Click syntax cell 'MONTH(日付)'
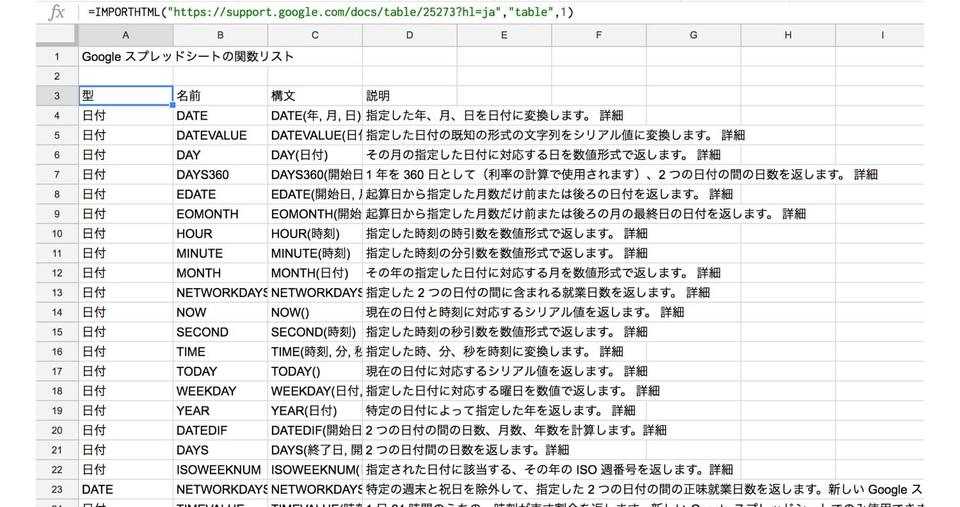The height and width of the screenshot is (507, 960). (315, 272)
